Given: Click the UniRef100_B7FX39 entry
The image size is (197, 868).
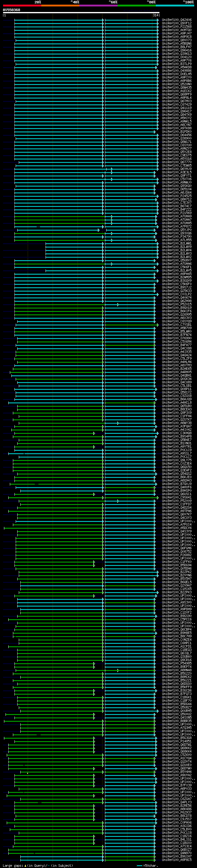Looking at the screenshot, I should point(177,785).
